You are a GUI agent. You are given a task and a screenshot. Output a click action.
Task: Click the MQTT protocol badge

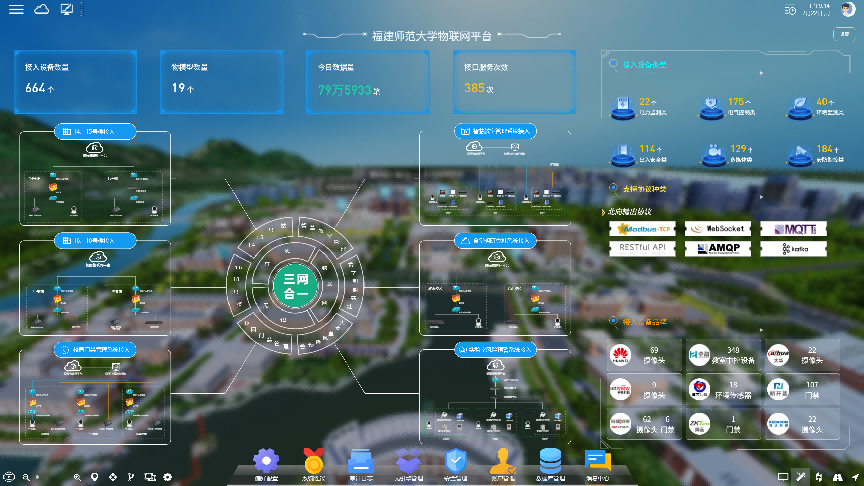tap(793, 229)
